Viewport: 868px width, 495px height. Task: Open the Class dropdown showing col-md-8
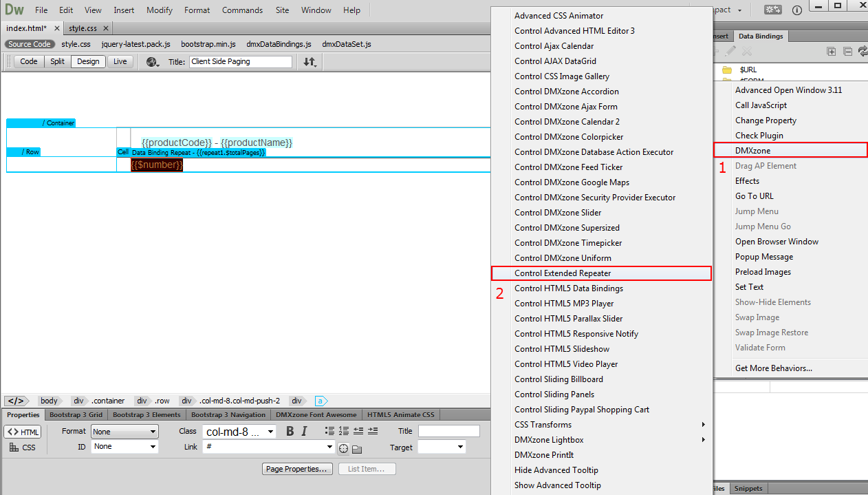click(239, 432)
